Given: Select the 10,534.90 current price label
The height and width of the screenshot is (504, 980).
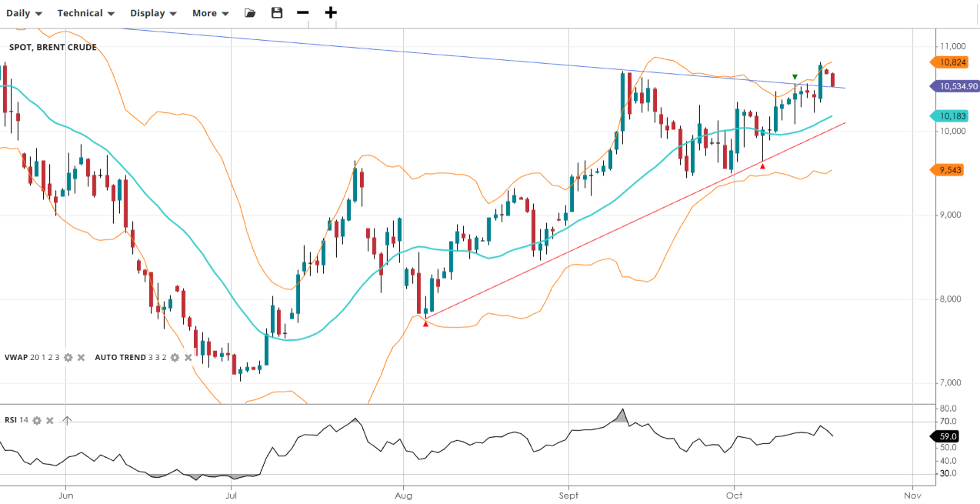Looking at the screenshot, I should (x=955, y=87).
